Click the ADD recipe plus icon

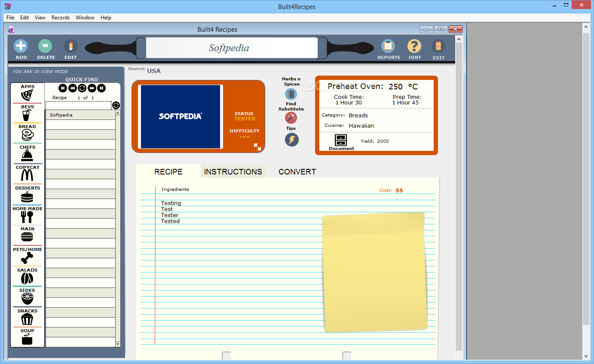pyautogui.click(x=21, y=46)
